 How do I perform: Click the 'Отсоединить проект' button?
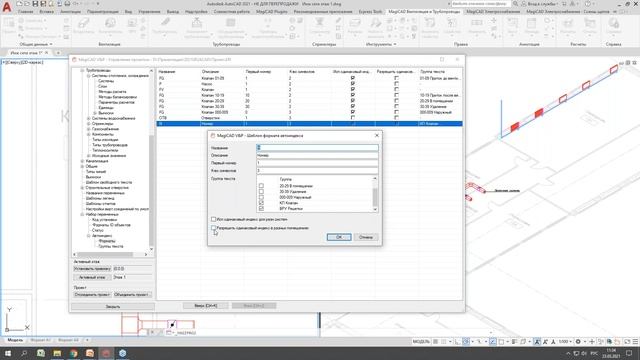click(x=92, y=294)
